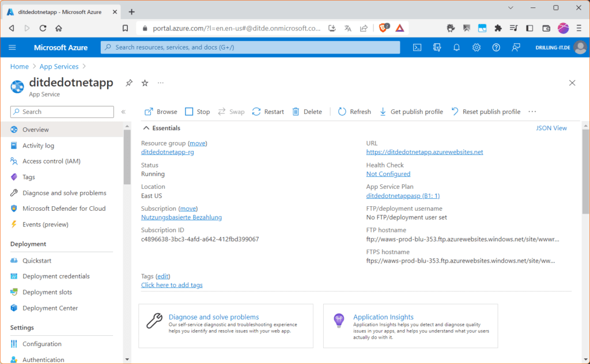Screen dimensions: 590x364
Task: Open the notifications bell
Action: 456,47
